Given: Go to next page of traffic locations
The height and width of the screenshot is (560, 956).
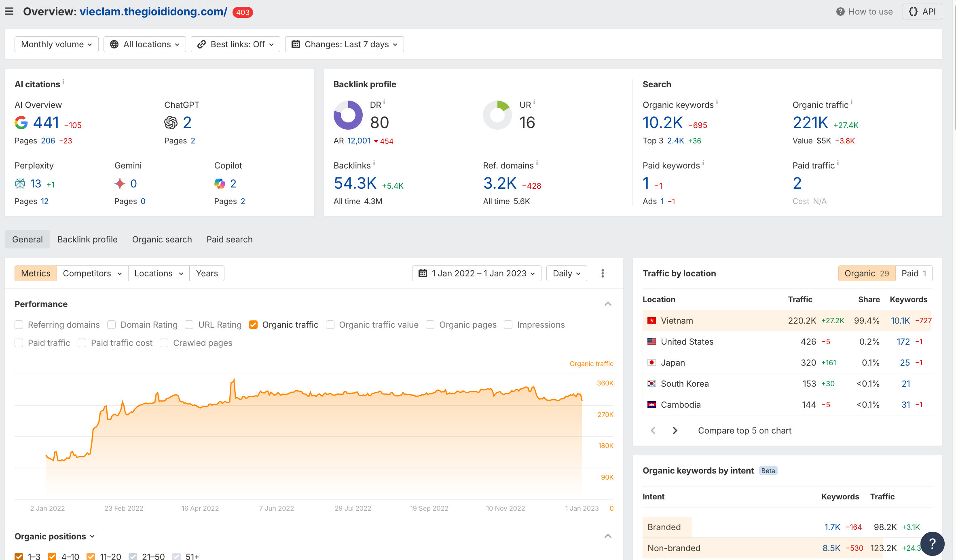Looking at the screenshot, I should (675, 431).
